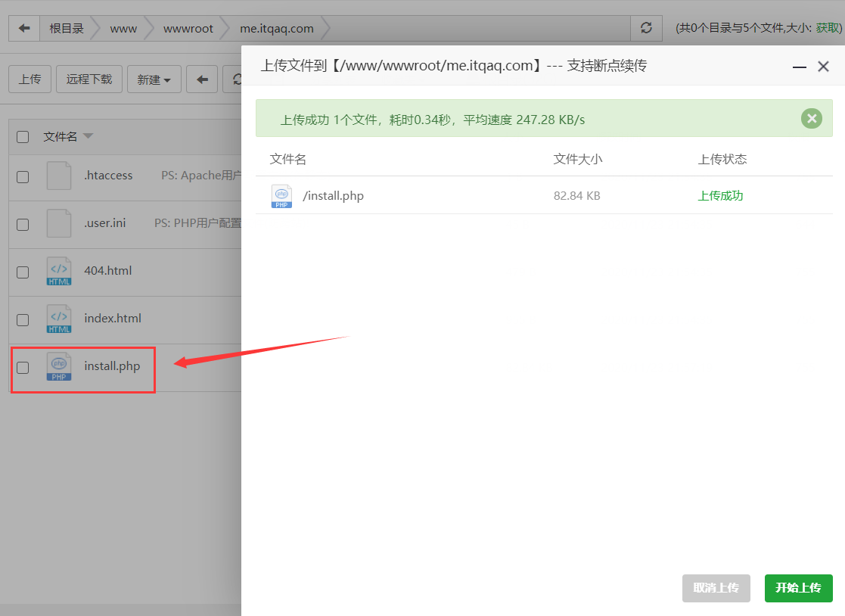Check the .user.ini file checkbox
The width and height of the screenshot is (845, 616).
(x=23, y=224)
